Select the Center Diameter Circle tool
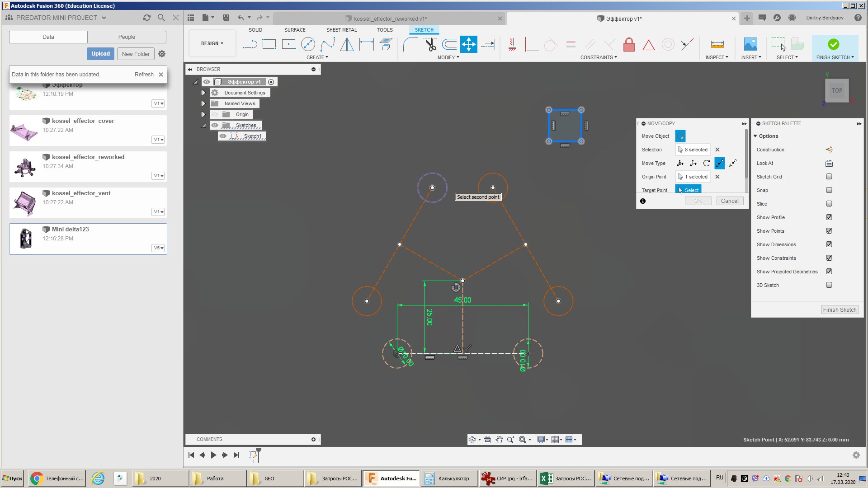The width and height of the screenshot is (868, 488). [308, 44]
